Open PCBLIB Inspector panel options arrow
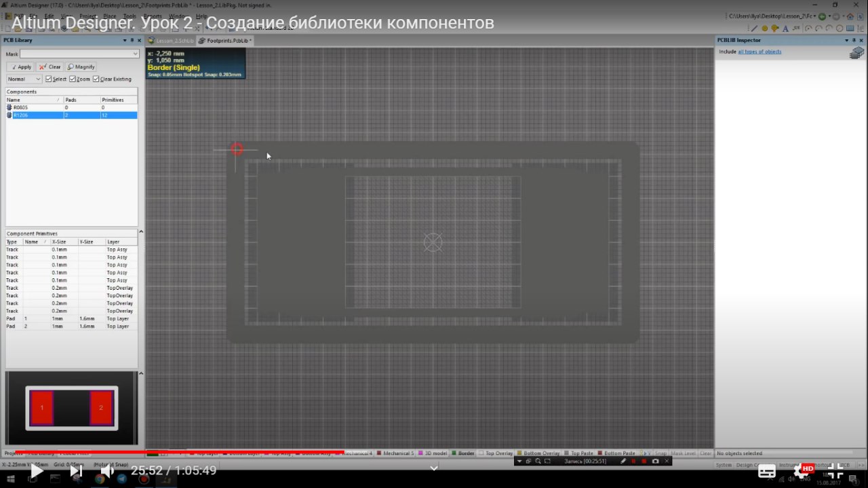Viewport: 868px width, 488px height. click(846, 40)
